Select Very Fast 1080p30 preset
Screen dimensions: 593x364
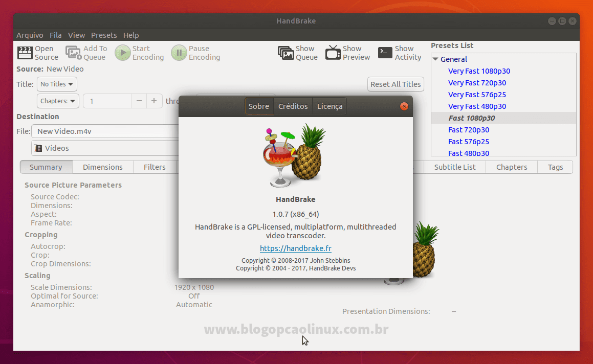point(479,71)
